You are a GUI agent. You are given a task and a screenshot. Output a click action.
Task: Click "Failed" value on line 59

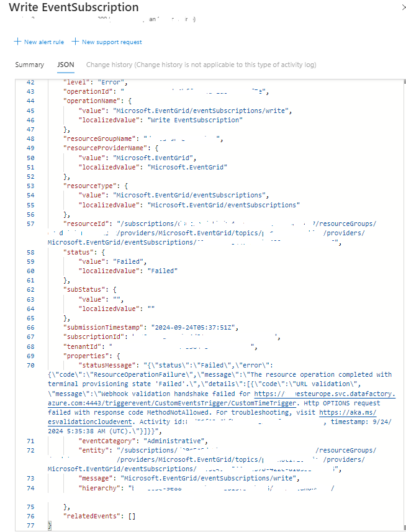pos(129,261)
